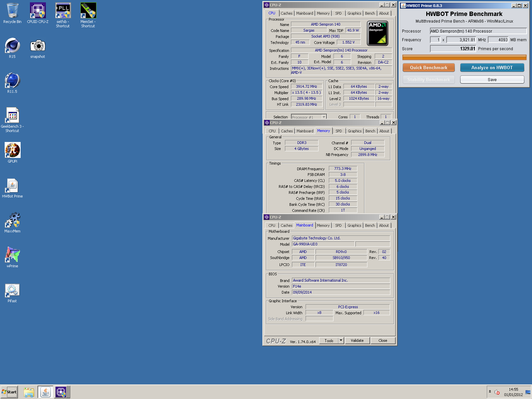Select CPU tab in bottom CPU-Z window

coord(272,225)
